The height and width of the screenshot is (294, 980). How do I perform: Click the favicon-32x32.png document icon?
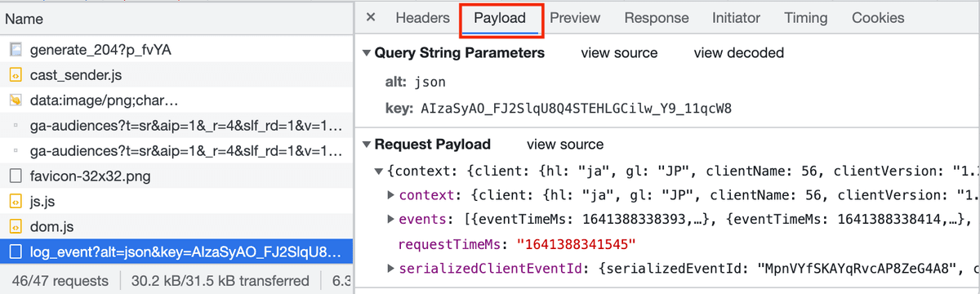(16, 176)
